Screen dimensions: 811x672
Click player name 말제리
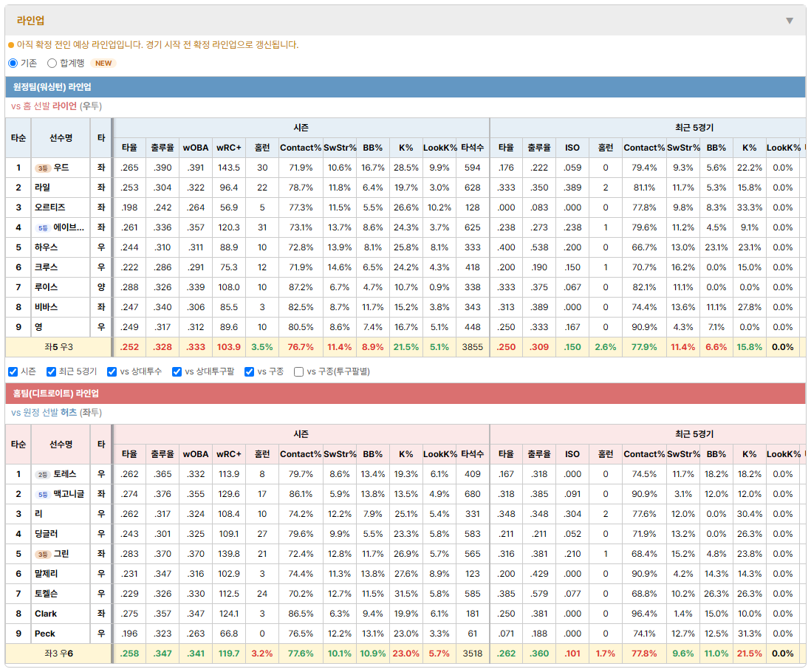[46, 574]
